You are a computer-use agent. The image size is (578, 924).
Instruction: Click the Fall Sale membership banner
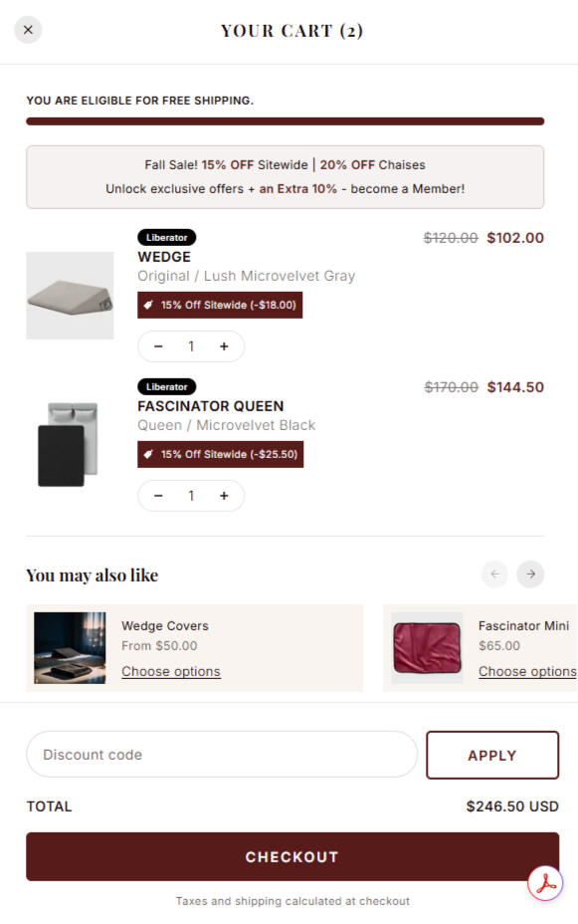pyautogui.click(x=285, y=177)
